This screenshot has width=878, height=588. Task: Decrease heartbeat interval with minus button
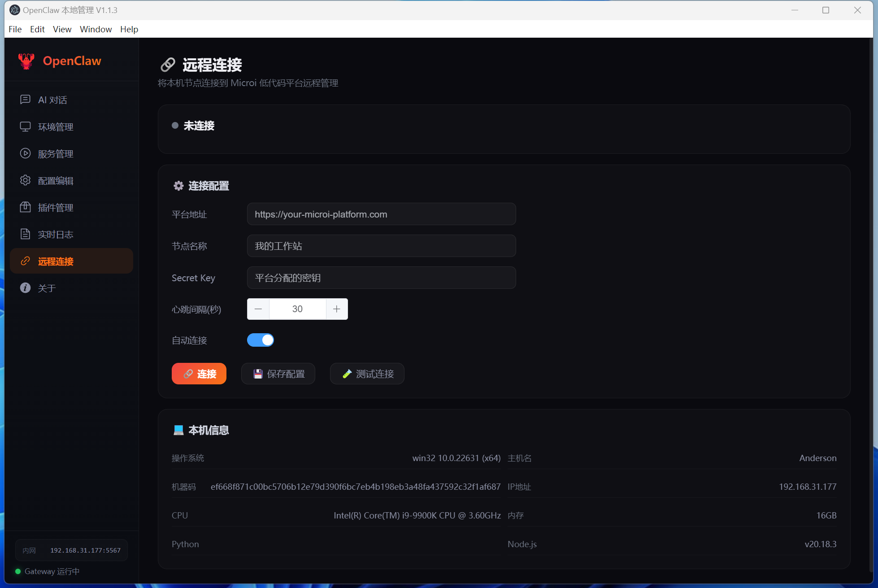(x=258, y=309)
